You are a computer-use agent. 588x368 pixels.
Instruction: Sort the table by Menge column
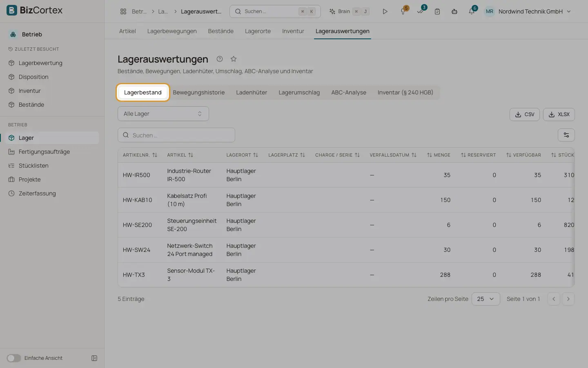pyautogui.click(x=439, y=155)
